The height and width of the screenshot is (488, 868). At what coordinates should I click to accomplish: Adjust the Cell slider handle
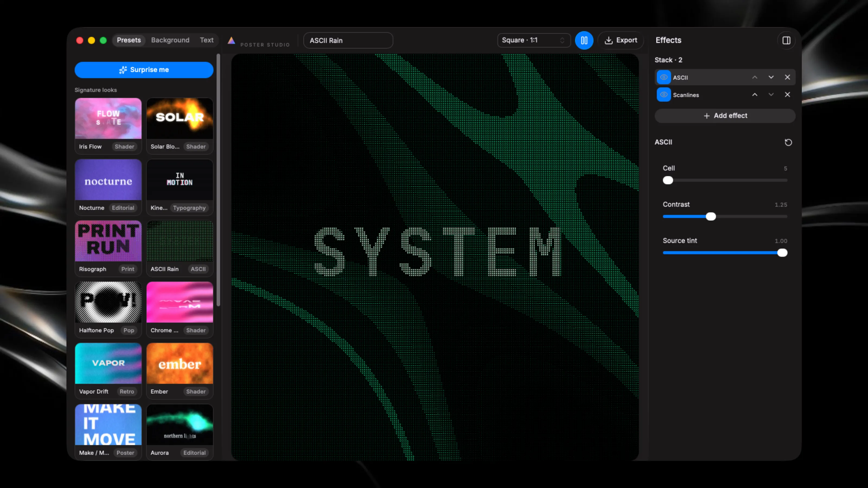click(x=668, y=181)
